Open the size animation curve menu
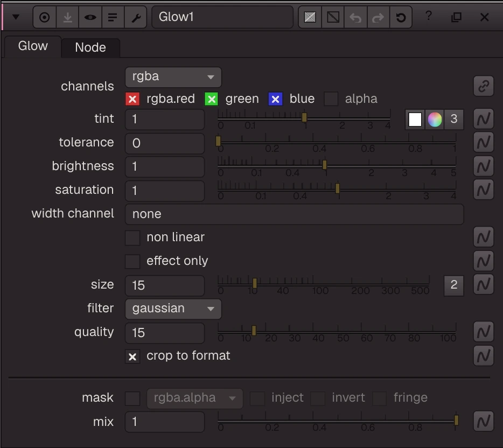503x448 pixels. point(484,284)
